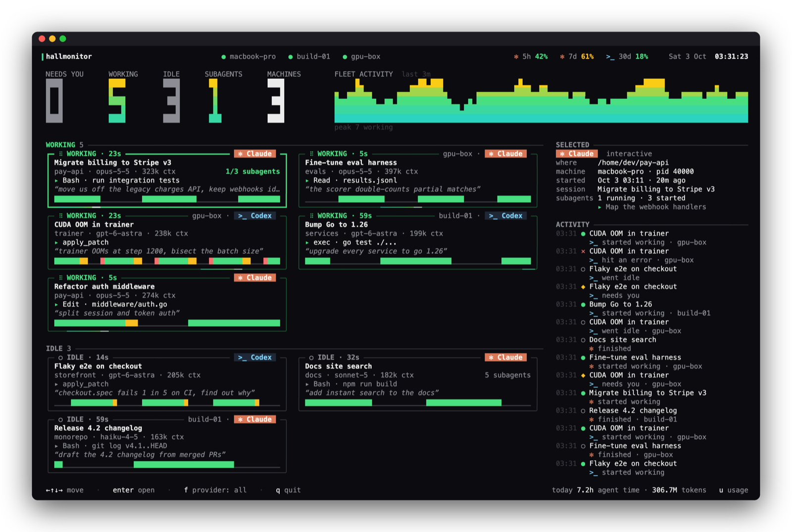Click the Codex badge on CUDA OOM in trainer card

(255, 216)
